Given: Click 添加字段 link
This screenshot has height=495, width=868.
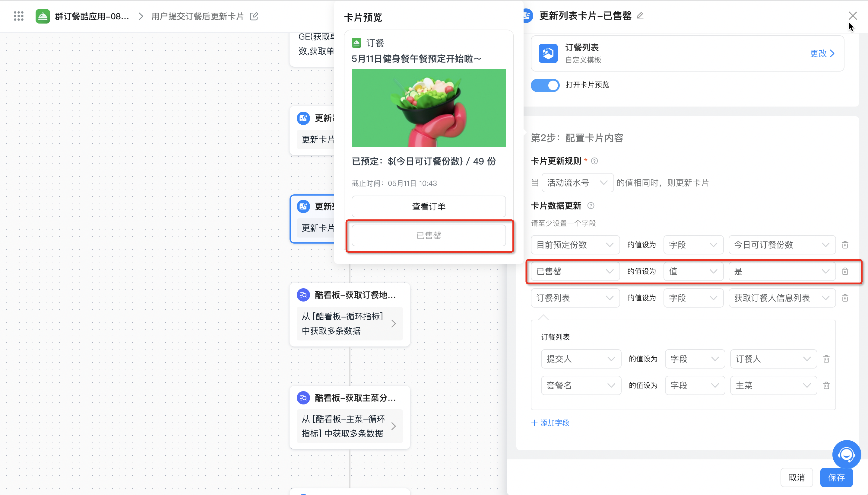Looking at the screenshot, I should click(x=550, y=423).
